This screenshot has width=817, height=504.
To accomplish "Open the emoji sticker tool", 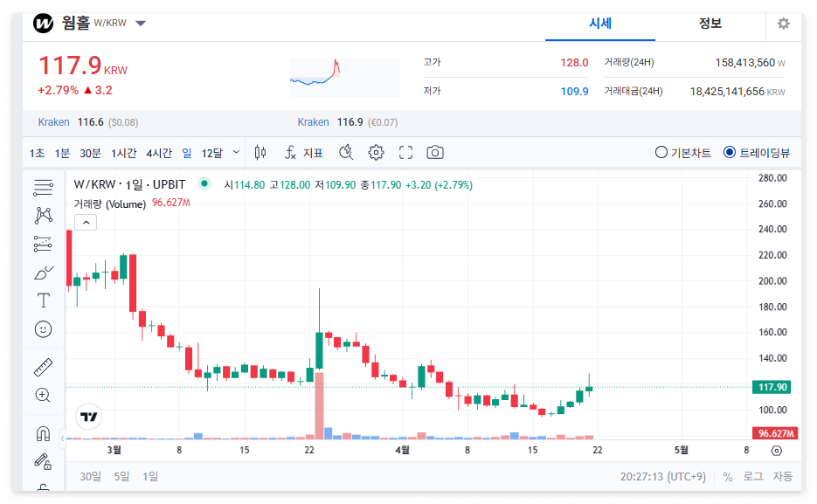I will tap(41, 329).
